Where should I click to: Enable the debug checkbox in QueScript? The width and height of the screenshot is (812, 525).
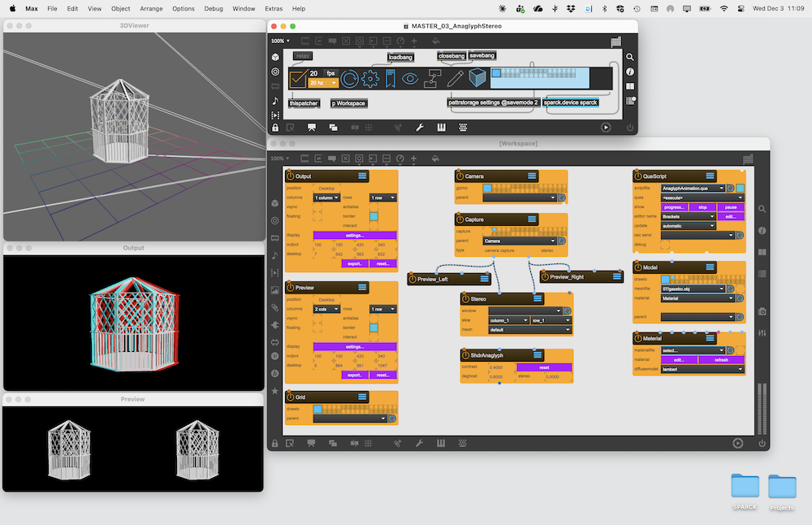click(x=665, y=244)
